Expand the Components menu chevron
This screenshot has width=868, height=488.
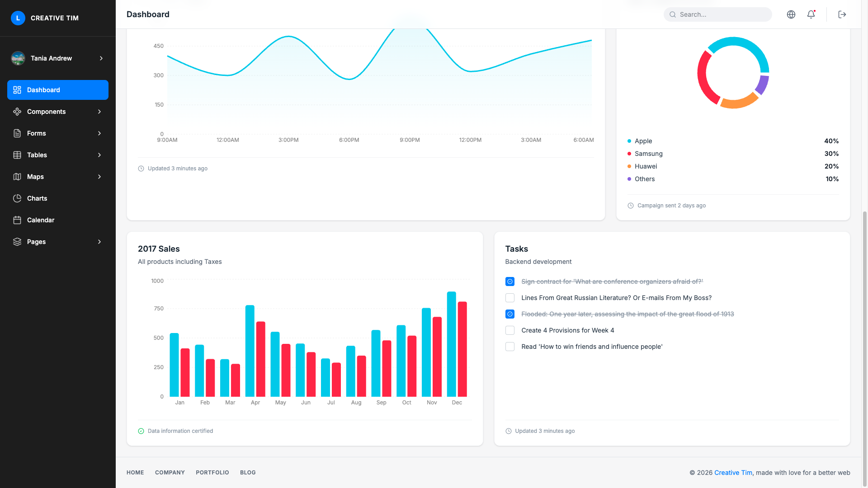pos(99,112)
